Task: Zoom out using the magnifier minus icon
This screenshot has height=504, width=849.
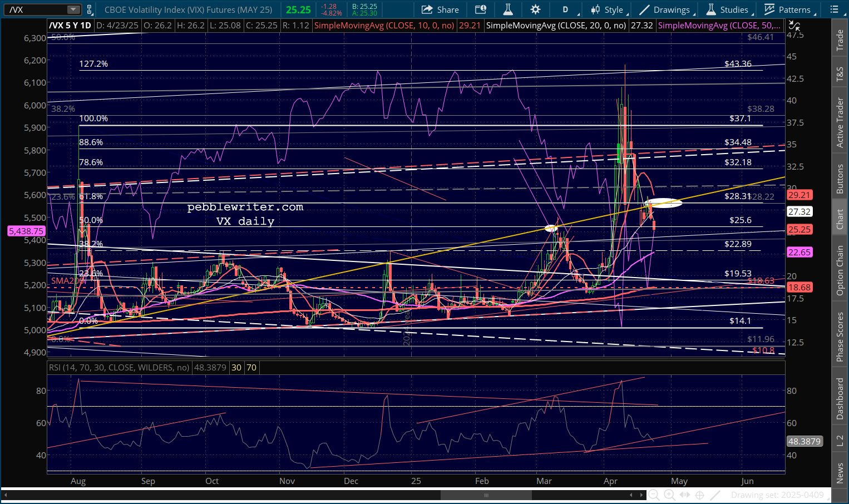Action: tap(654, 495)
